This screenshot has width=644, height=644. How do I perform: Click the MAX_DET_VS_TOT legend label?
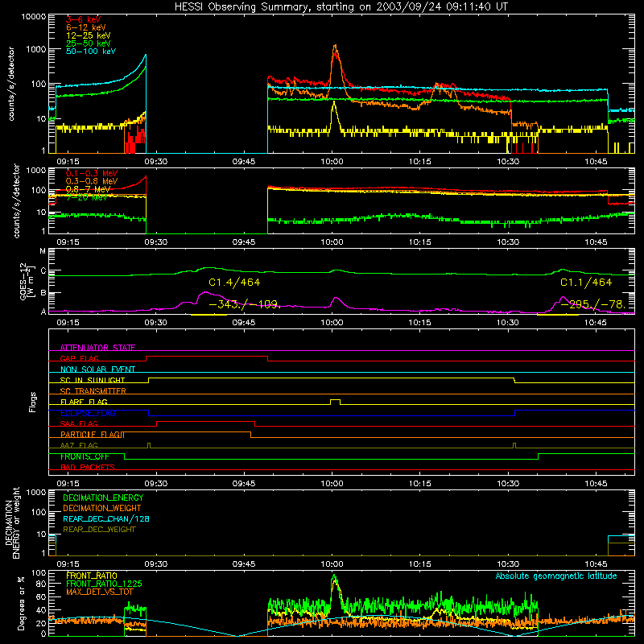pyautogui.click(x=99, y=592)
